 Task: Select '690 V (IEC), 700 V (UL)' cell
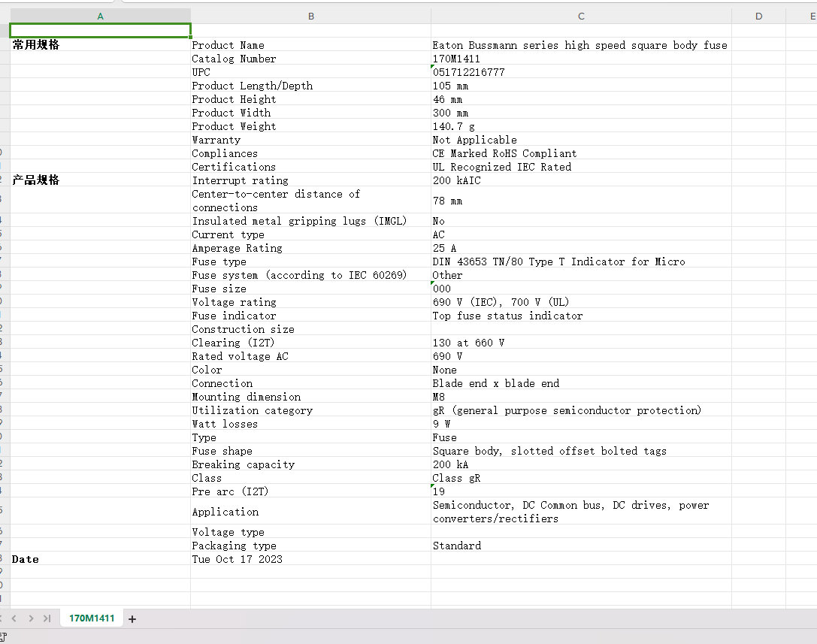pos(582,302)
